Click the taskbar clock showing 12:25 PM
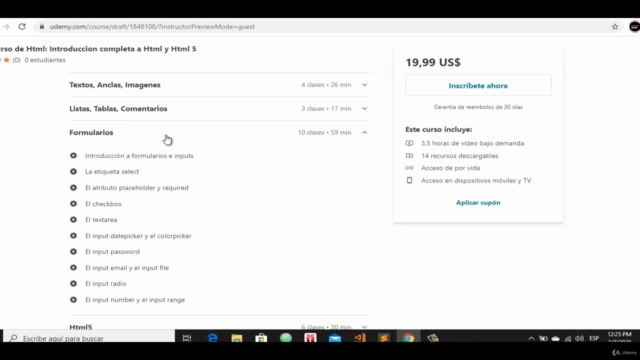Viewport: 640px width, 360px height. pyautogui.click(x=620, y=337)
